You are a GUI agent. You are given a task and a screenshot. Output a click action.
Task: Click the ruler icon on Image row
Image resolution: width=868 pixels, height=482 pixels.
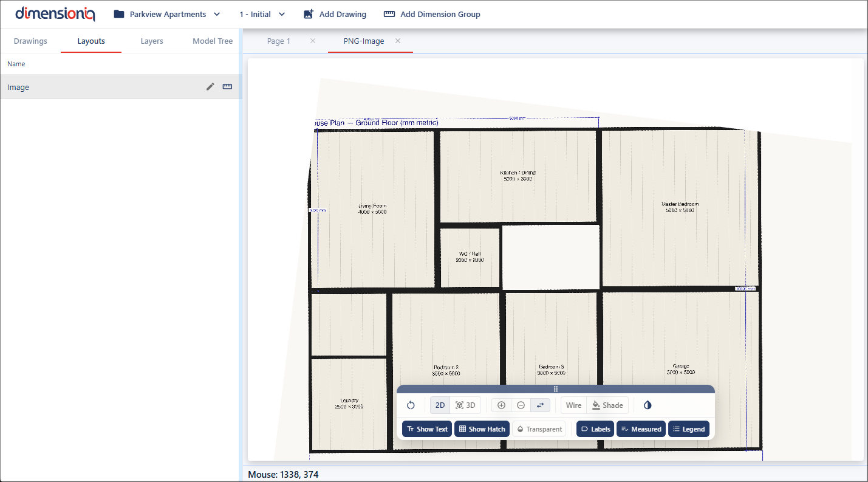[227, 87]
